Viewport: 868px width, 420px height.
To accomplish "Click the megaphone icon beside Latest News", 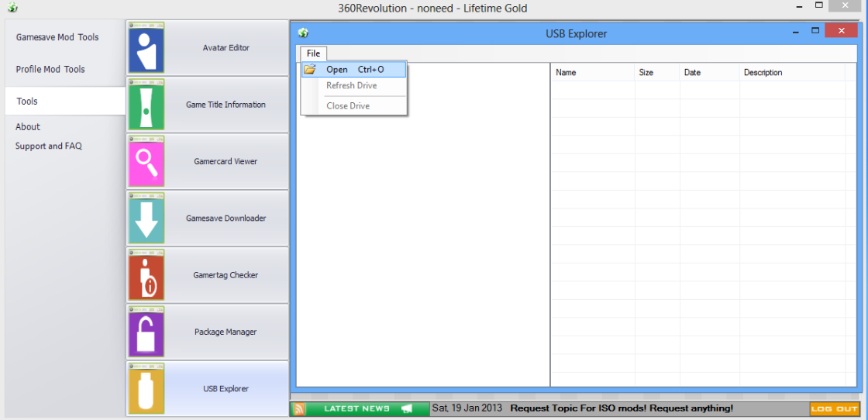I will [407, 408].
